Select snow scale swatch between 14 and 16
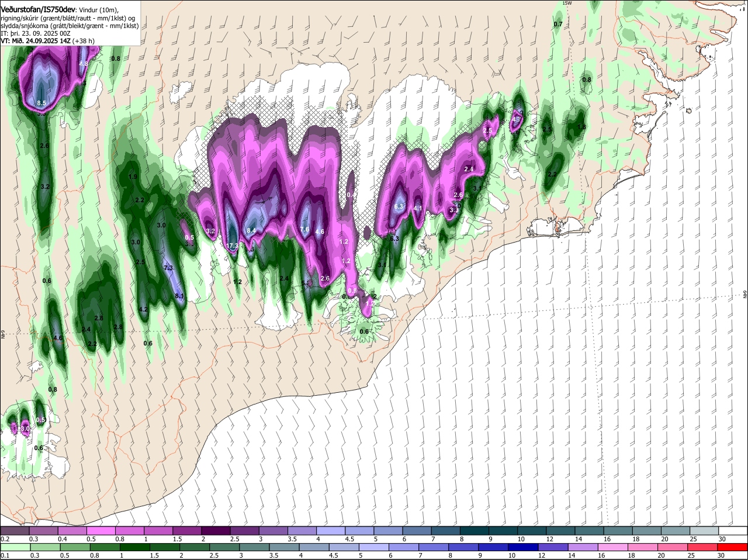The image size is (748, 560). [x=590, y=530]
